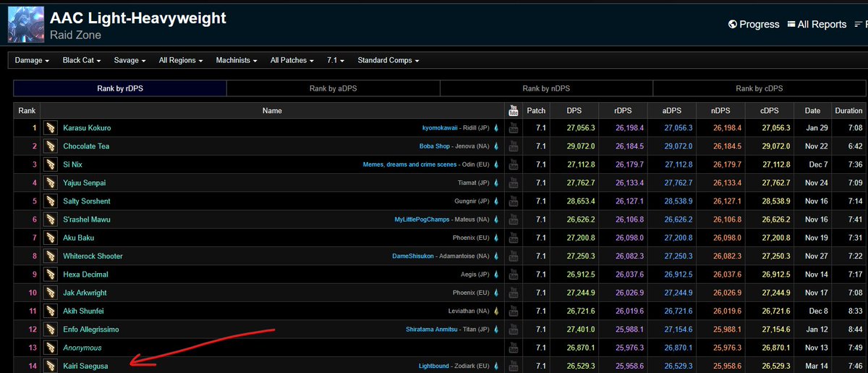The image size is (868, 373).
Task: Open Memes, dreams and crime scenes guild
Action: tap(409, 164)
